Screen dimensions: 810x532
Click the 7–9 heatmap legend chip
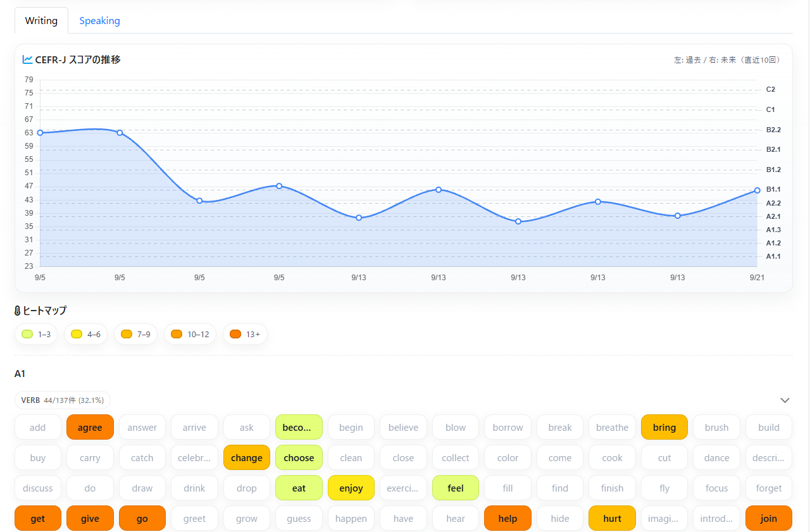coord(135,334)
